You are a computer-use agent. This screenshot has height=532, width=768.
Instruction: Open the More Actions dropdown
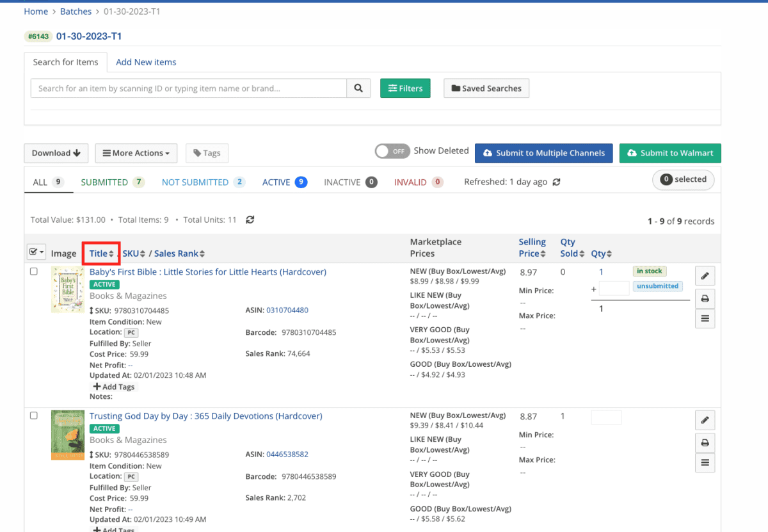[136, 153]
